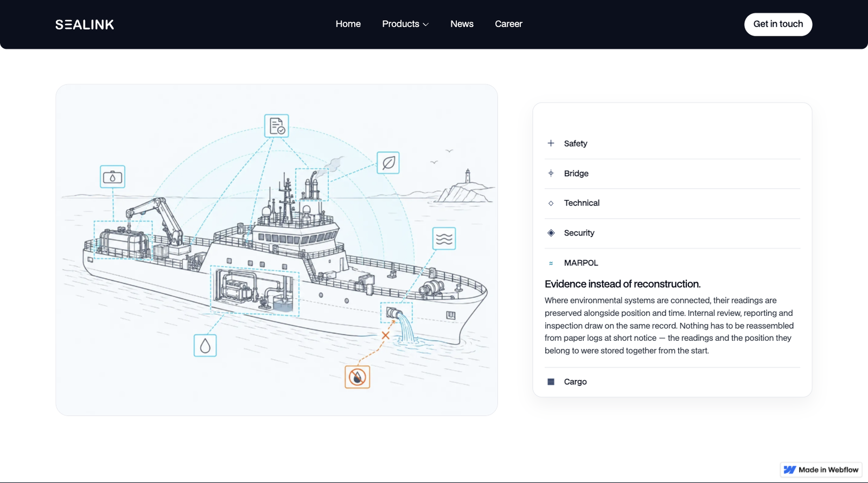Click the leaf emissions icon

coord(388,163)
